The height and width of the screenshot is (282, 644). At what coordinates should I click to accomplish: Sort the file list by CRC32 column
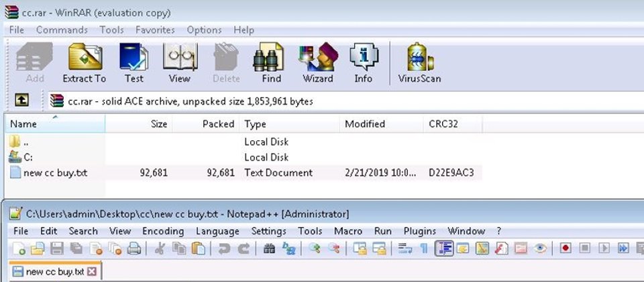click(453, 124)
